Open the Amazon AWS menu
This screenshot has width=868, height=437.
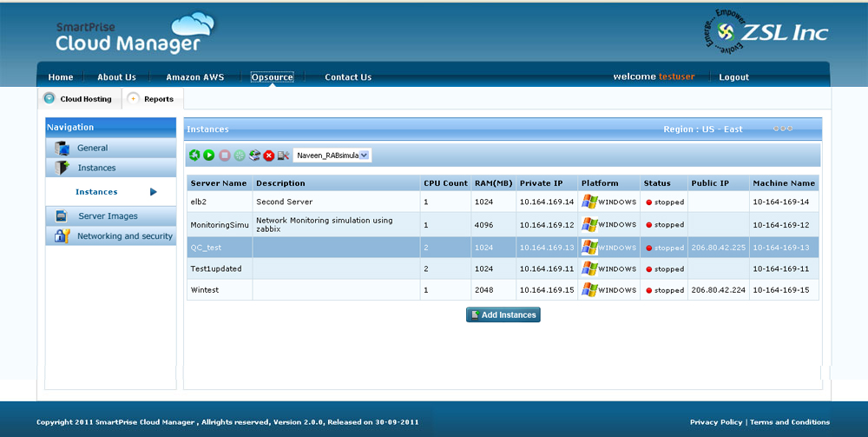(x=194, y=77)
